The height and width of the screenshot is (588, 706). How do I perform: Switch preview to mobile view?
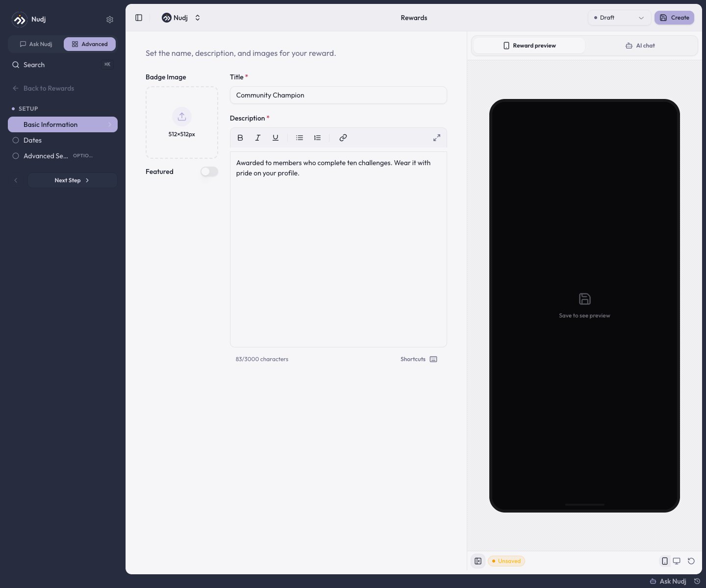pyautogui.click(x=665, y=561)
